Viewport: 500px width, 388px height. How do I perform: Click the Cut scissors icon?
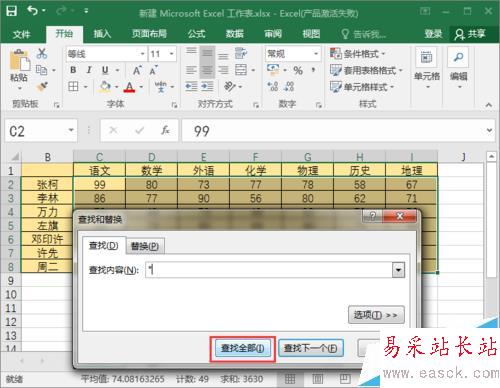(42, 53)
